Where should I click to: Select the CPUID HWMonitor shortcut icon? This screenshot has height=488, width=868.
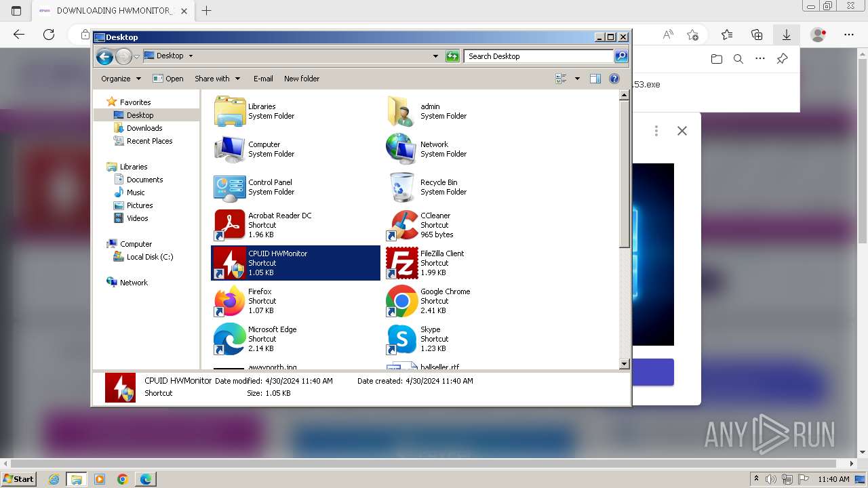coord(229,263)
